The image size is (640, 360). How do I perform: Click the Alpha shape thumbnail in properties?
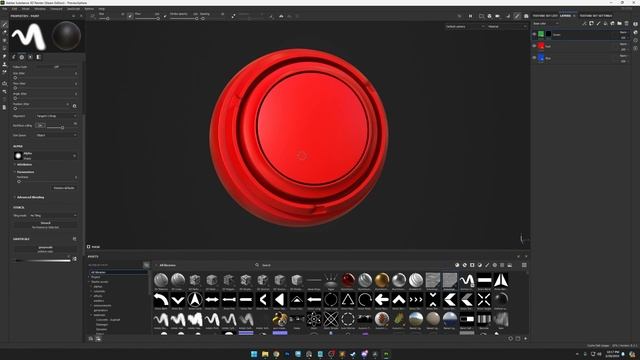pos(18,156)
